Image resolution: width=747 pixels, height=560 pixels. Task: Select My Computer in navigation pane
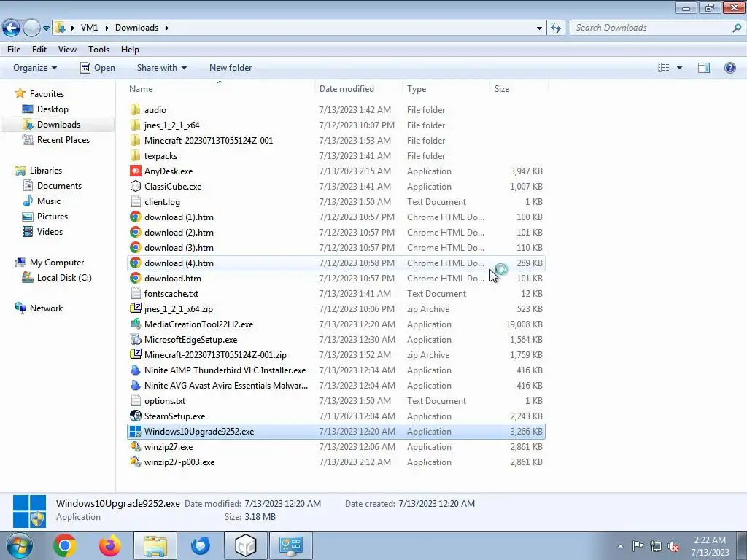[57, 262]
